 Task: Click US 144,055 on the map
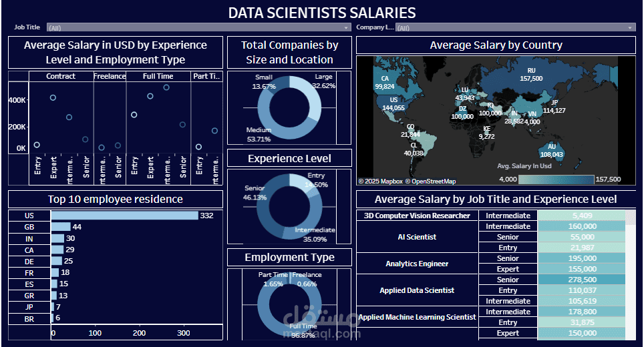click(393, 104)
